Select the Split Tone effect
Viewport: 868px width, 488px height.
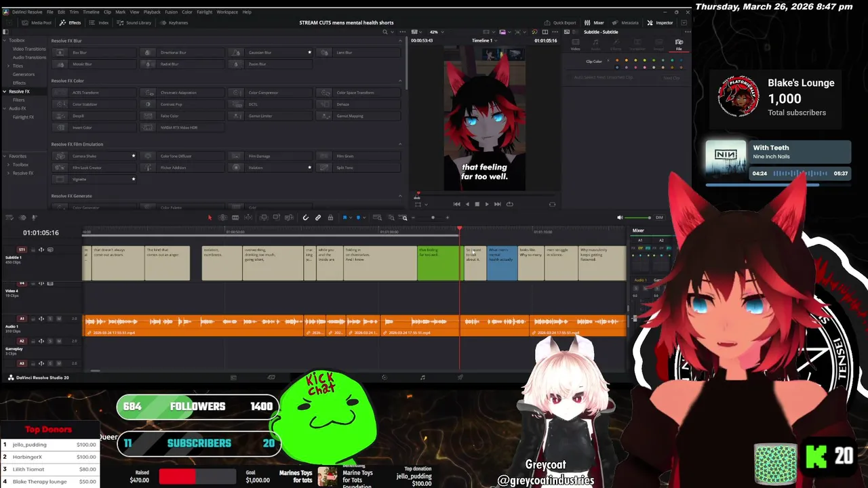click(359, 167)
